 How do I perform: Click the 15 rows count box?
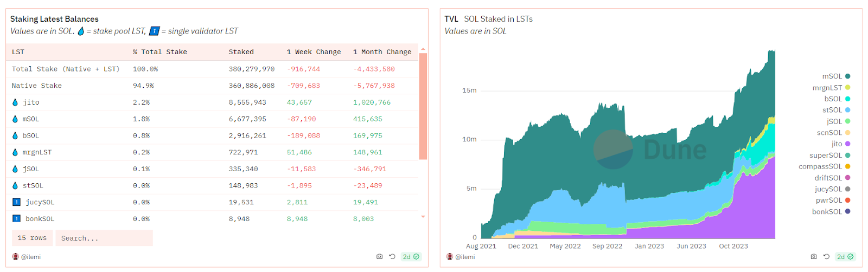(32, 238)
